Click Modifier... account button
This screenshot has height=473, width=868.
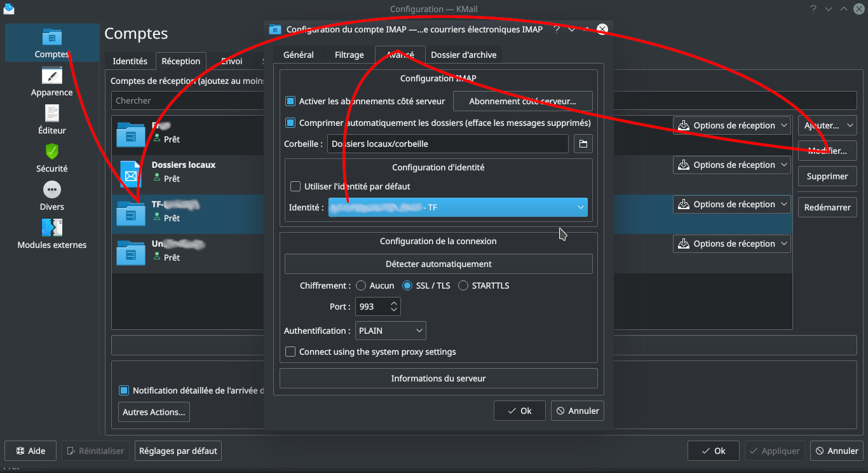click(x=827, y=151)
